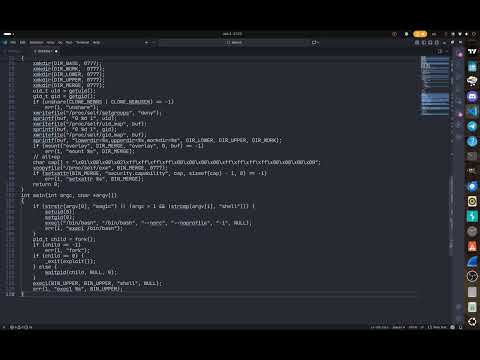480x360 pixels.
Task: Open the View menu
Action: tap(50, 42)
